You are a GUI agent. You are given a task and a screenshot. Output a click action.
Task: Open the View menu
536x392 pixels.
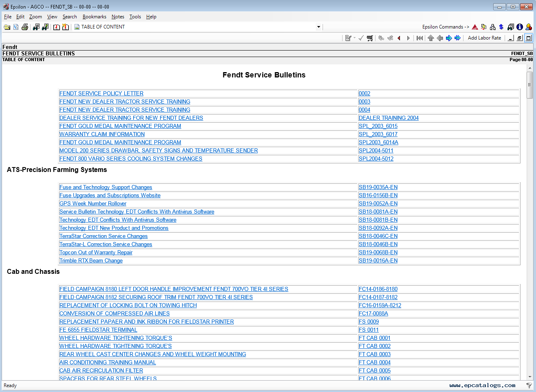52,17
